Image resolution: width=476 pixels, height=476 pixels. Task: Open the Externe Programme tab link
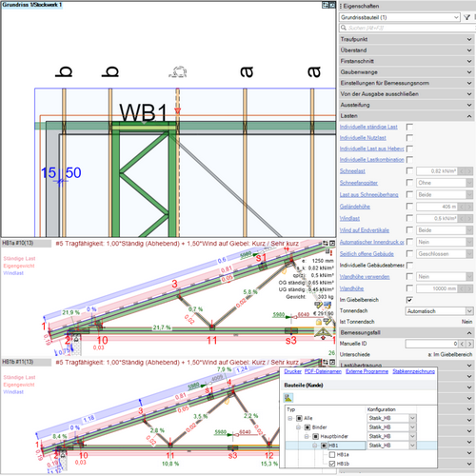(367, 371)
